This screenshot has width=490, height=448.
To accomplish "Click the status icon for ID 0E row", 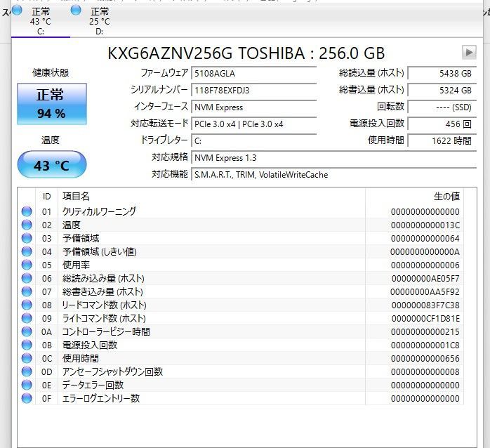I will pyautogui.click(x=27, y=385).
